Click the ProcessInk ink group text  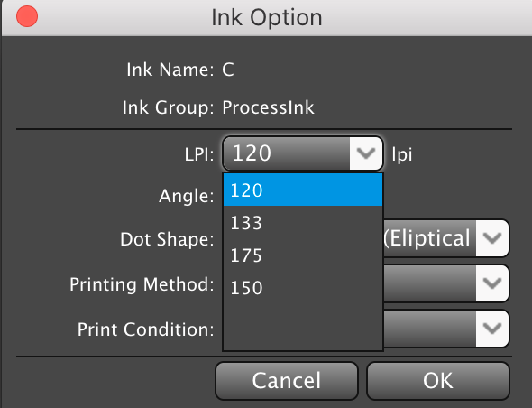268,107
